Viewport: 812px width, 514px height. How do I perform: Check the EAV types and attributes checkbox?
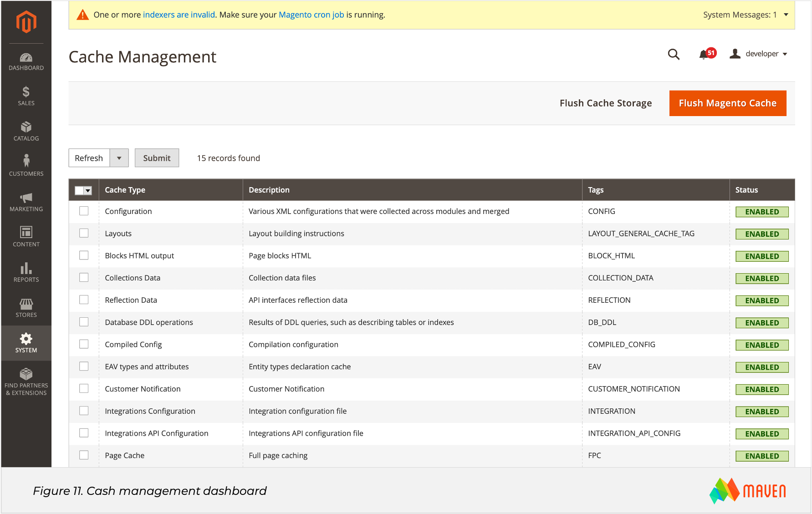click(x=84, y=366)
